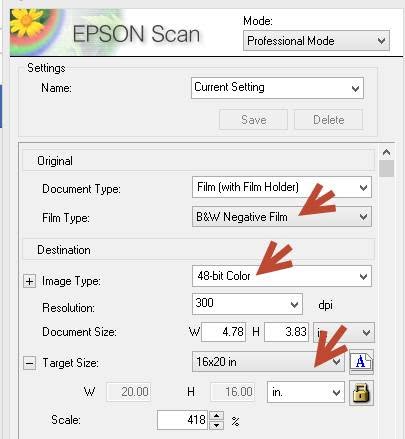Open the Film Type dropdown
This screenshot has height=439, width=405.
pyautogui.click(x=282, y=217)
